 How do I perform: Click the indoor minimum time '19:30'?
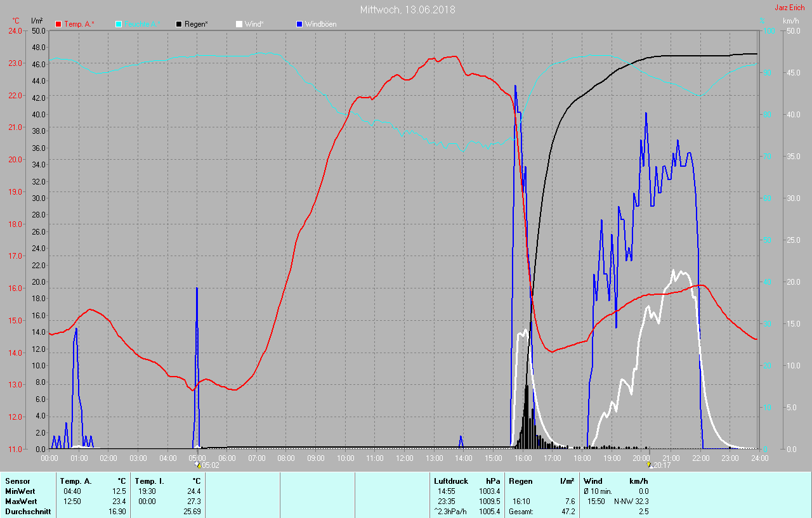pyautogui.click(x=147, y=491)
